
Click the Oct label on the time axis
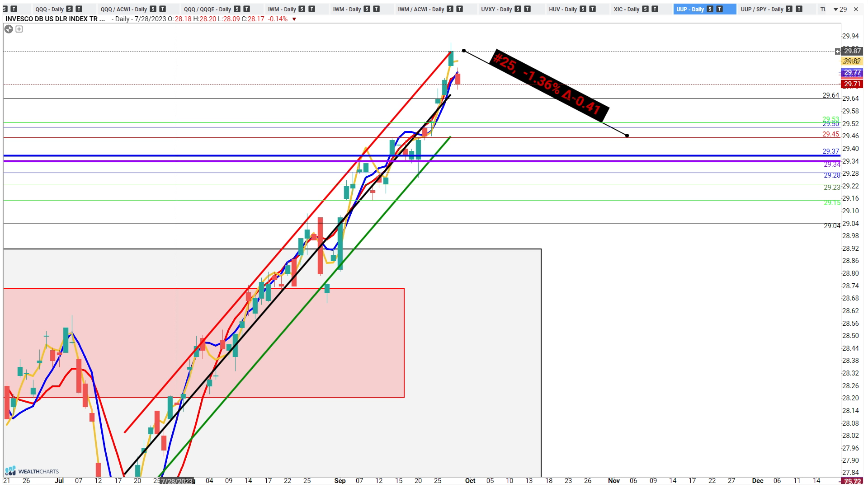click(470, 481)
